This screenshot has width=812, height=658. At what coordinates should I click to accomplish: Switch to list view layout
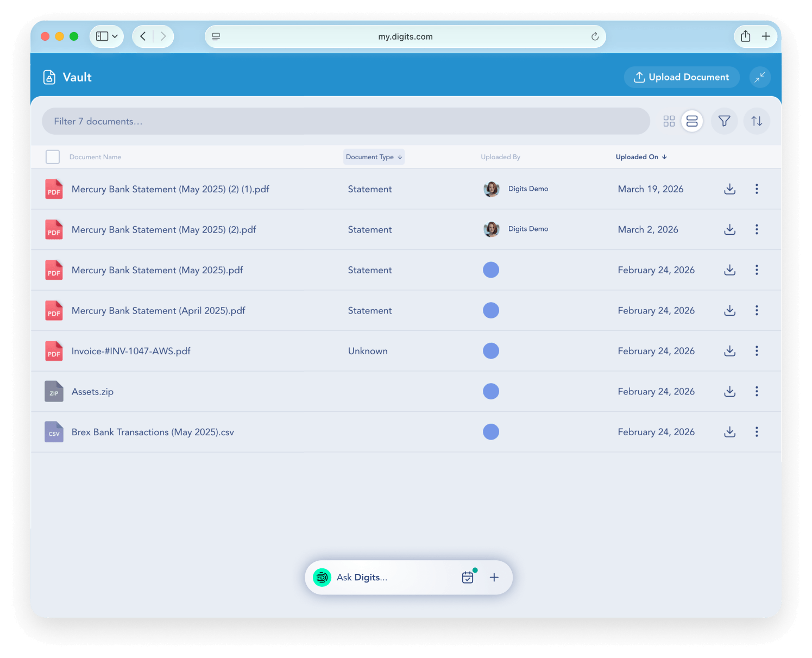pos(692,121)
